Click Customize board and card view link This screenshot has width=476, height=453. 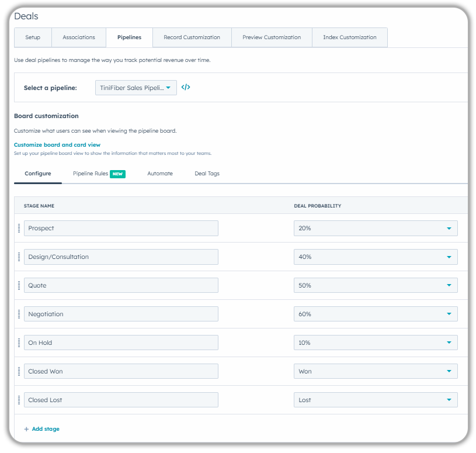(x=57, y=145)
